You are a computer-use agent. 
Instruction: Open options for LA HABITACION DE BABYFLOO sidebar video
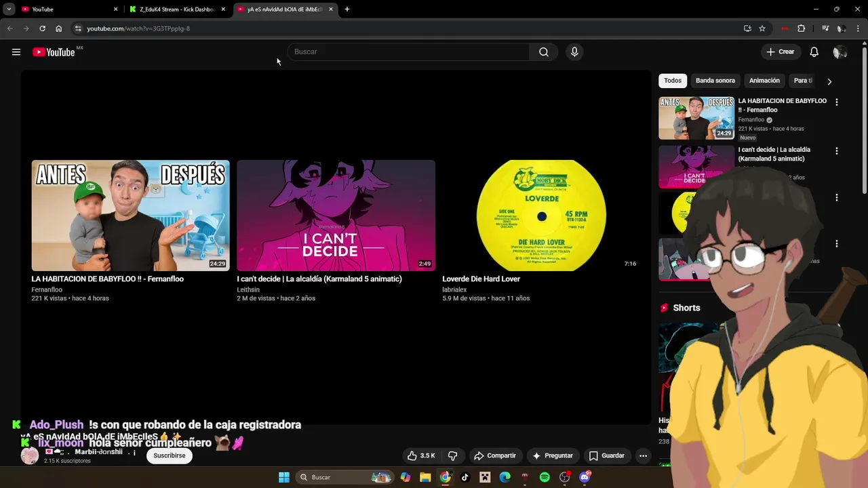(x=837, y=102)
